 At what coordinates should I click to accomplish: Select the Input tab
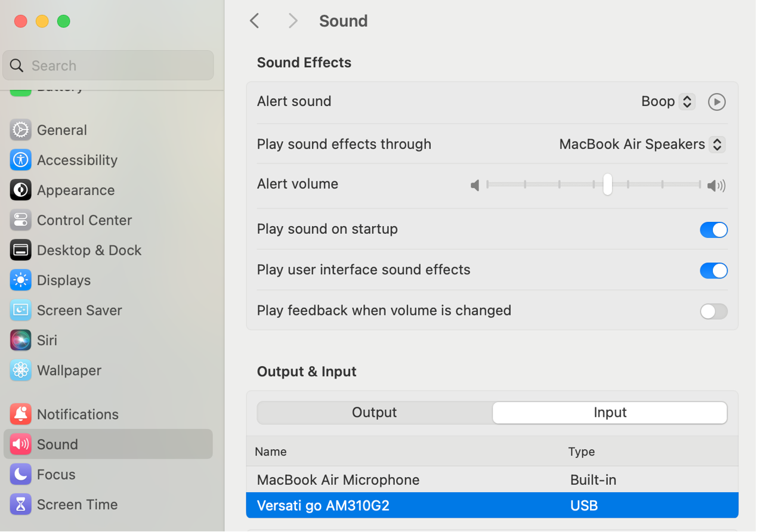click(x=610, y=413)
